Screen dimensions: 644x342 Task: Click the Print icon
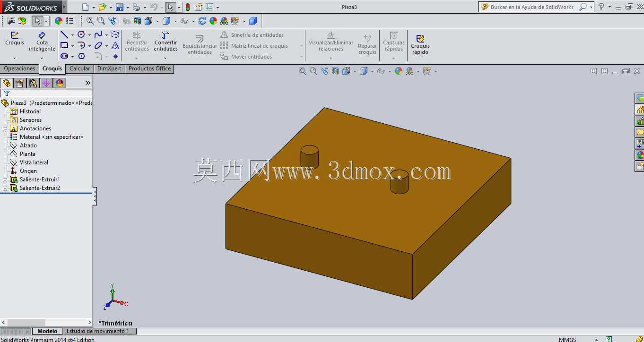136,7
